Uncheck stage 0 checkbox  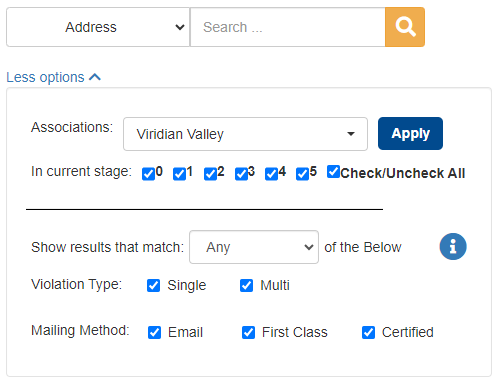[148, 174]
